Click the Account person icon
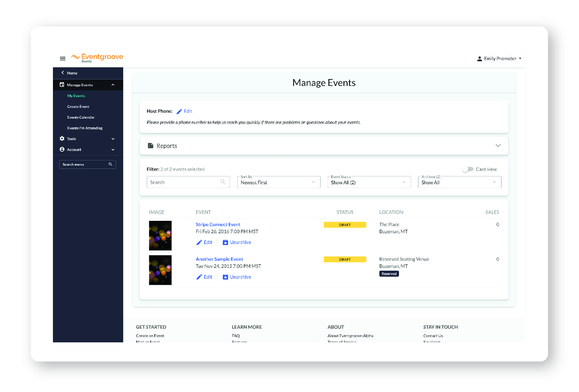 pyautogui.click(x=62, y=149)
